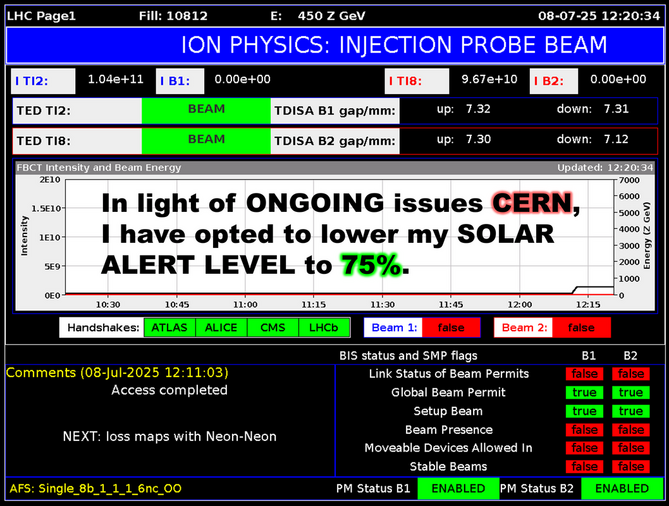Click the timestamp 08-07-25 12:20:34
This screenshot has height=506, width=669.
[x=599, y=16]
